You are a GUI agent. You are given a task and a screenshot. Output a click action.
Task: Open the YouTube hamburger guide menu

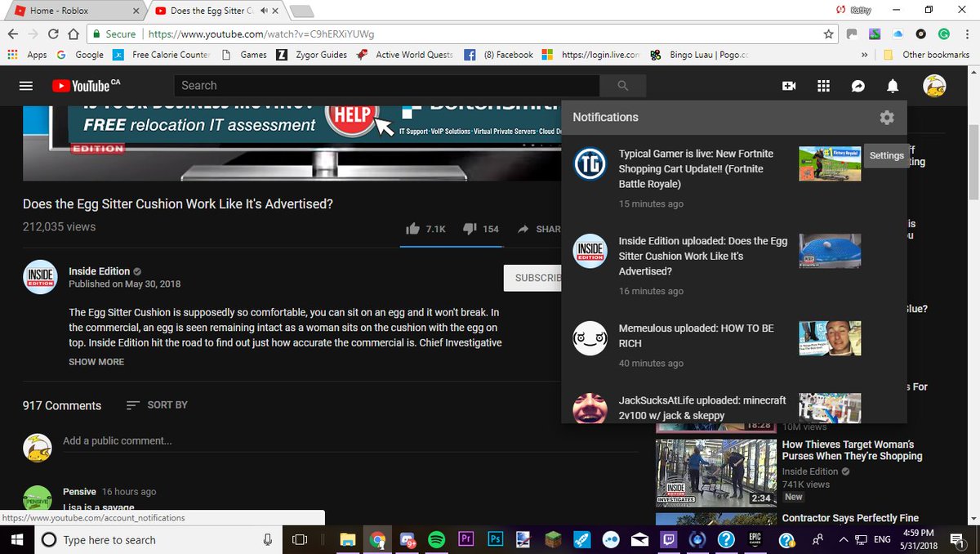(x=26, y=86)
